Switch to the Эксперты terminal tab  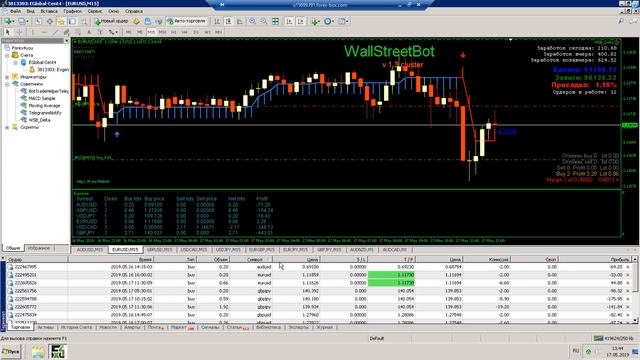pyautogui.click(x=298, y=327)
